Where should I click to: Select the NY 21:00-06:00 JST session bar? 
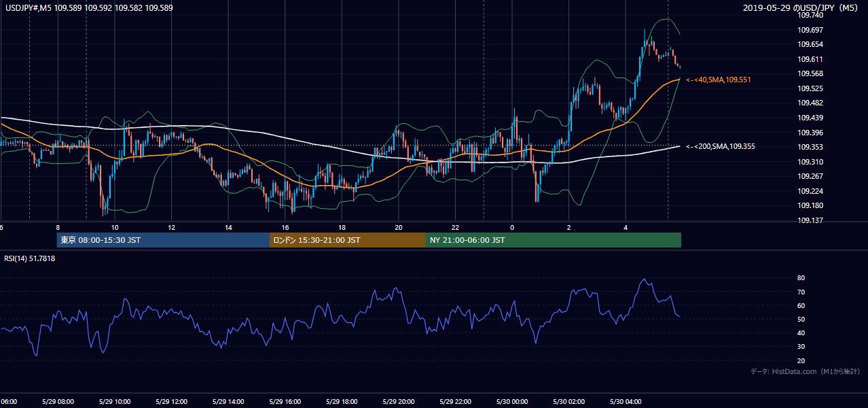pyautogui.click(x=554, y=240)
